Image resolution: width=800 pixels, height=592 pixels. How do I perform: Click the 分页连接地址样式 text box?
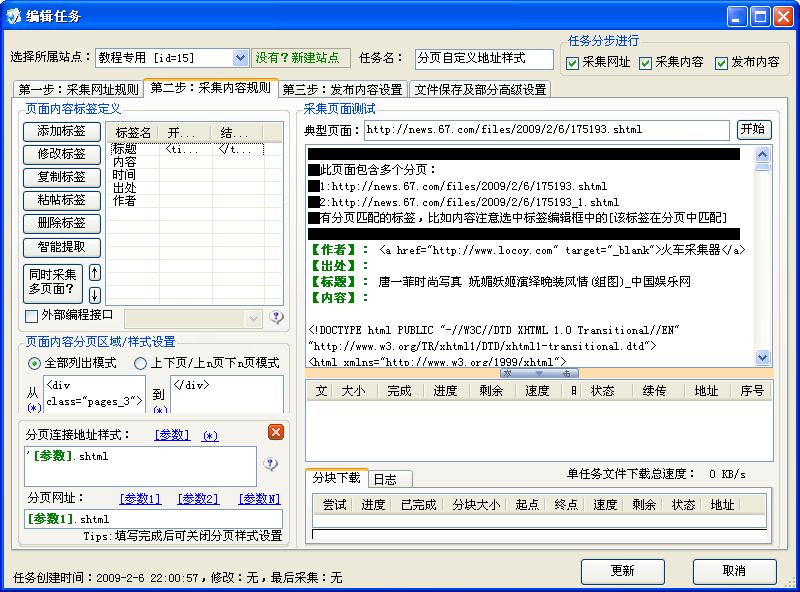[140, 466]
